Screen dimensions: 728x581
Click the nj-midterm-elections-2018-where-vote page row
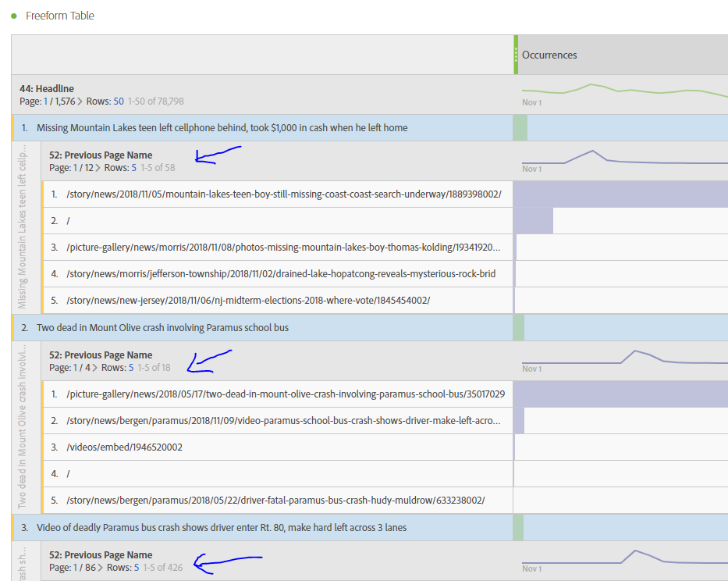point(248,301)
